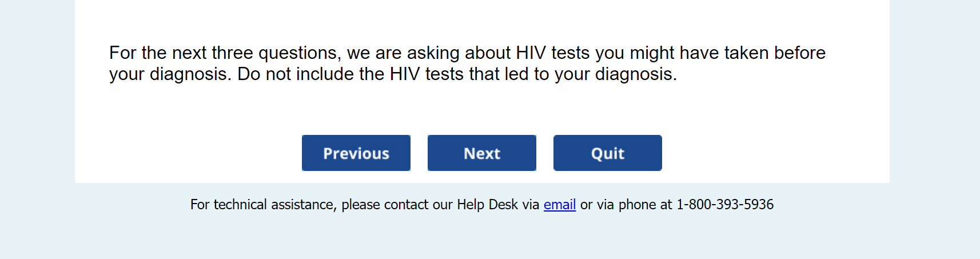The height and width of the screenshot is (259, 980).
Task: Click the phone number 1-800-393-5936
Action: (724, 205)
